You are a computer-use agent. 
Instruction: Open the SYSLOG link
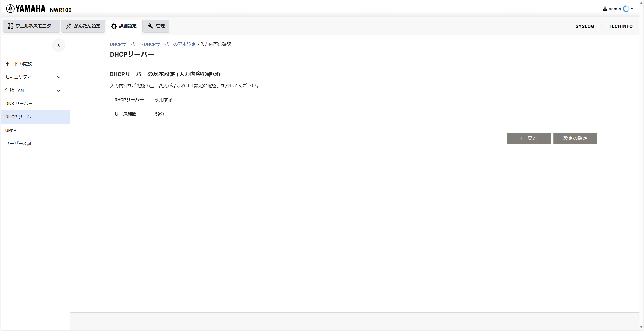pyautogui.click(x=585, y=26)
